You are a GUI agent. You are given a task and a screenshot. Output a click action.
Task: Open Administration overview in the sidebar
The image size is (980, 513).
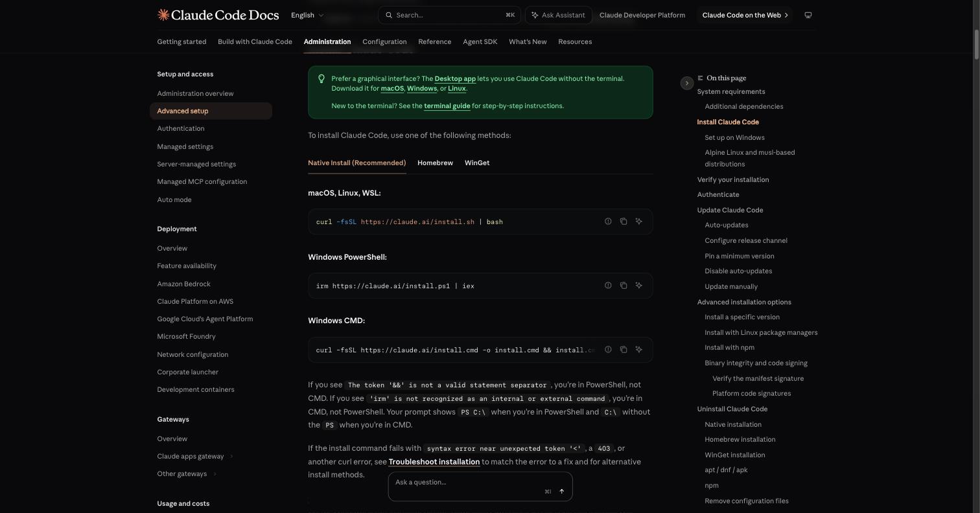[195, 94]
